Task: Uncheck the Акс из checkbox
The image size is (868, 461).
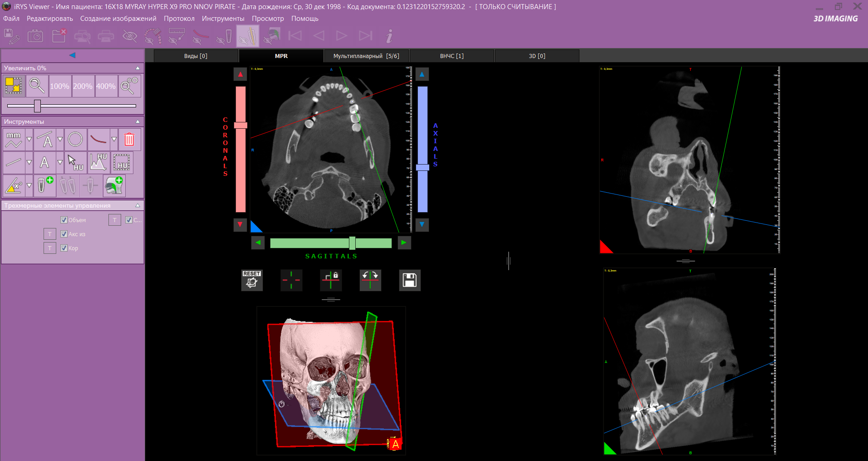Action: pos(64,234)
